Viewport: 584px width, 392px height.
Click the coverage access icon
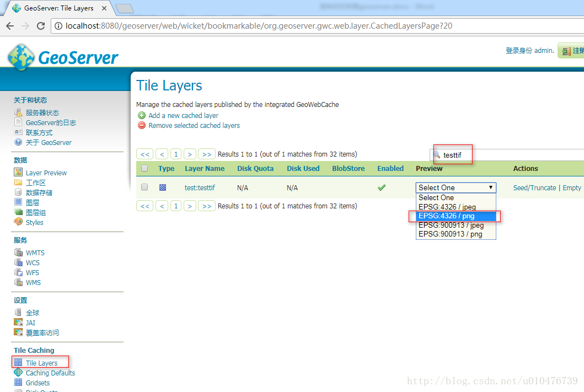point(18,332)
